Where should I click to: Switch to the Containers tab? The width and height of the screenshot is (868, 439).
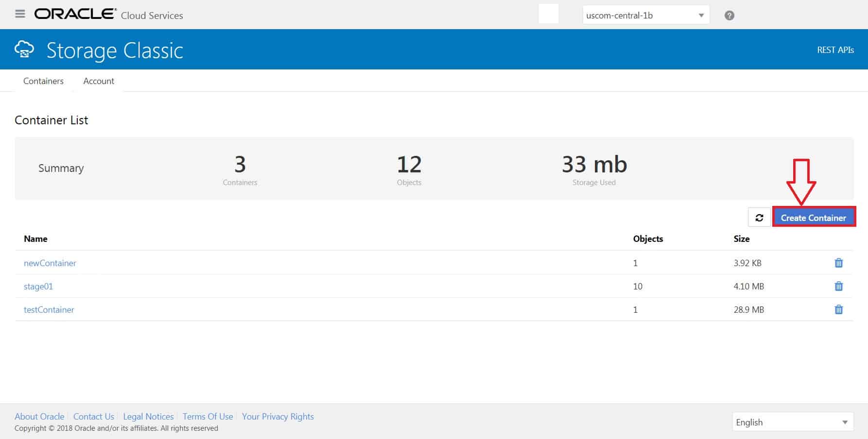[43, 81]
